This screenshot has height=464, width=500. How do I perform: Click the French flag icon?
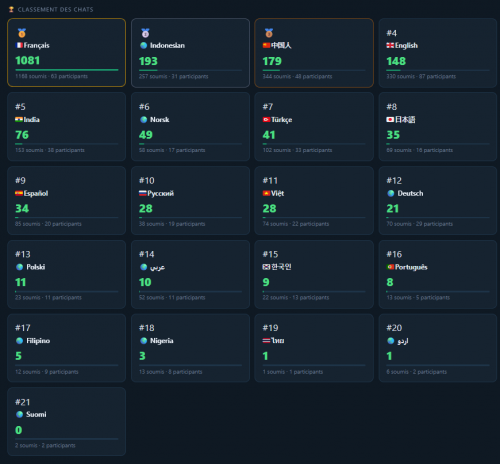pos(19,45)
